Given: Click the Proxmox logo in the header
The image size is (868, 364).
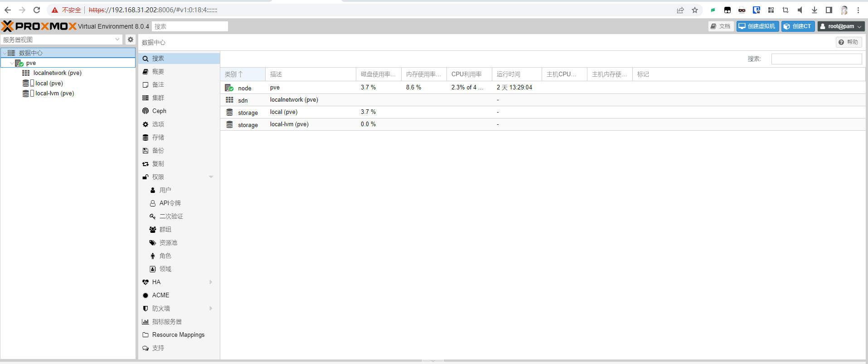Looking at the screenshot, I should tap(39, 26).
